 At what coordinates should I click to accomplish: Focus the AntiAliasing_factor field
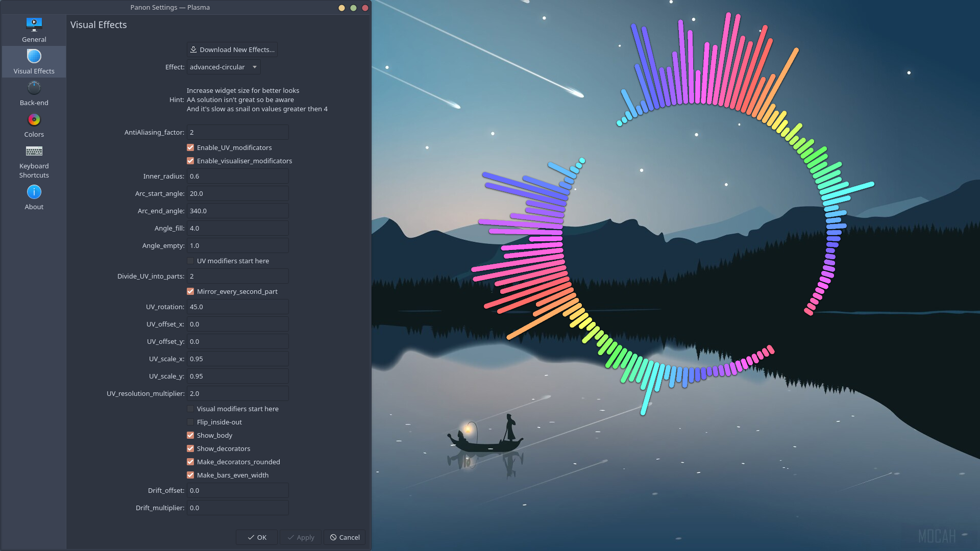pos(238,132)
